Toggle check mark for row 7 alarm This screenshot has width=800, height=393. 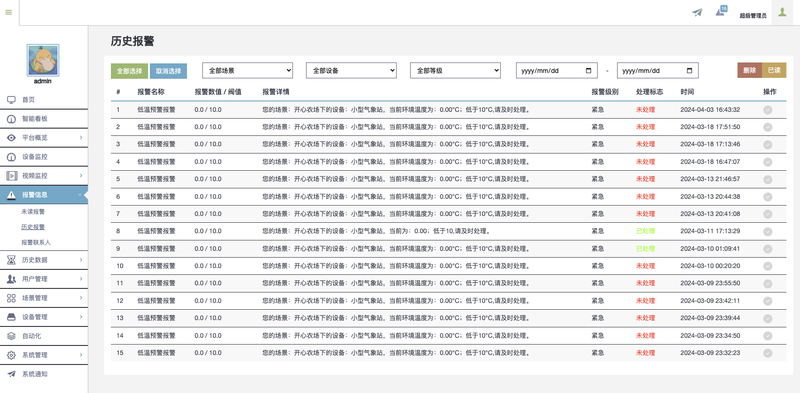[x=767, y=214]
